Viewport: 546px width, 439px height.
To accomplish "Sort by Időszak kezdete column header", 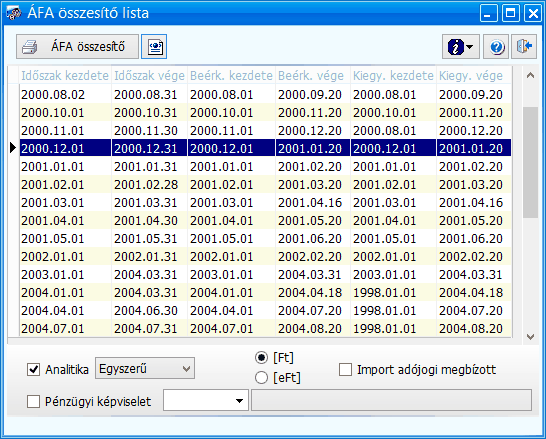I will click(x=65, y=75).
